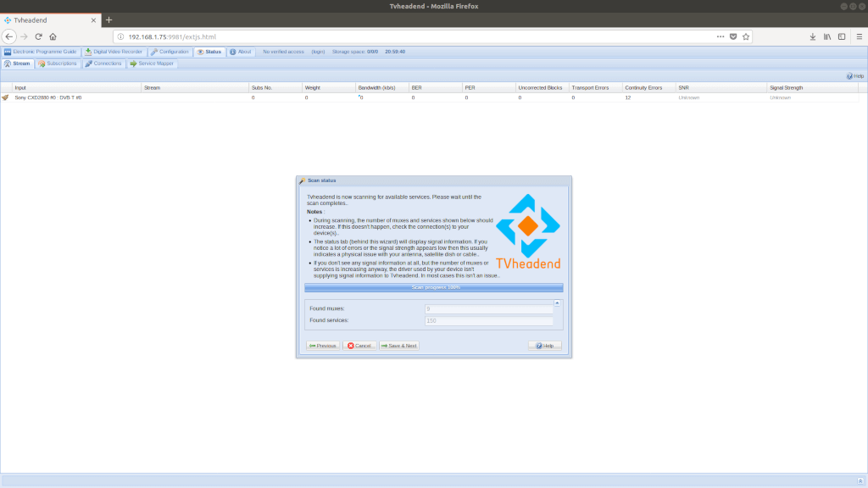Open Help from the Scan status dialog
The width and height of the screenshot is (868, 488).
pos(544,346)
